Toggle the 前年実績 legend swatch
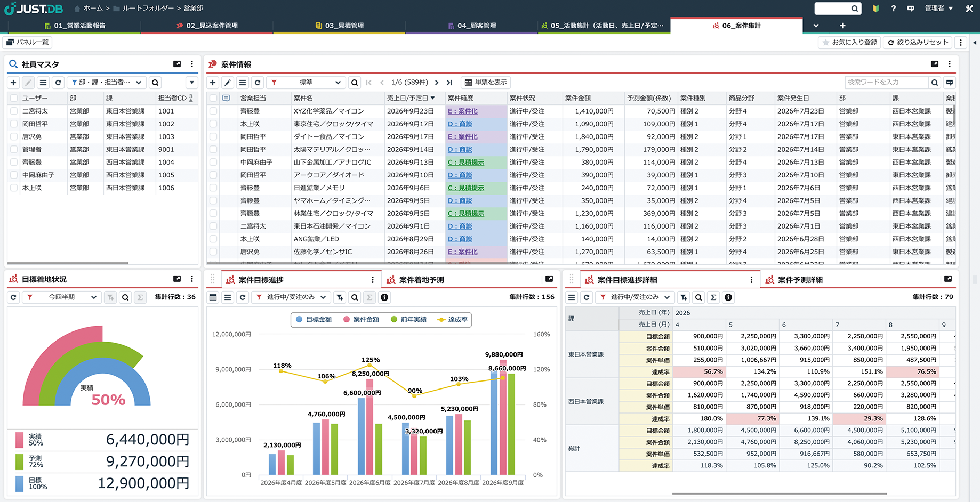The height and width of the screenshot is (502, 980). pyautogui.click(x=394, y=320)
